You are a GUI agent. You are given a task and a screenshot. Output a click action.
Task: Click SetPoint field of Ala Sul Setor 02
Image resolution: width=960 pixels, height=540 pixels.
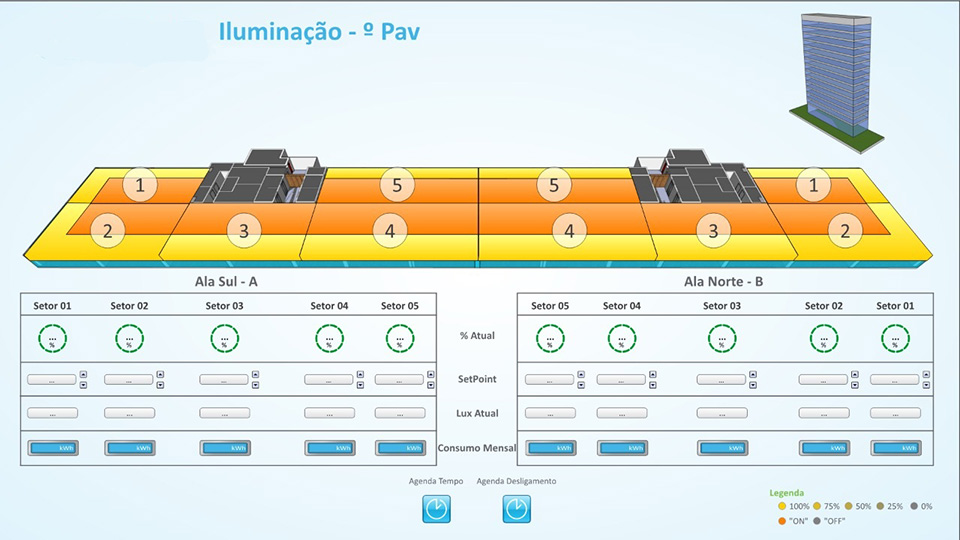129,380
